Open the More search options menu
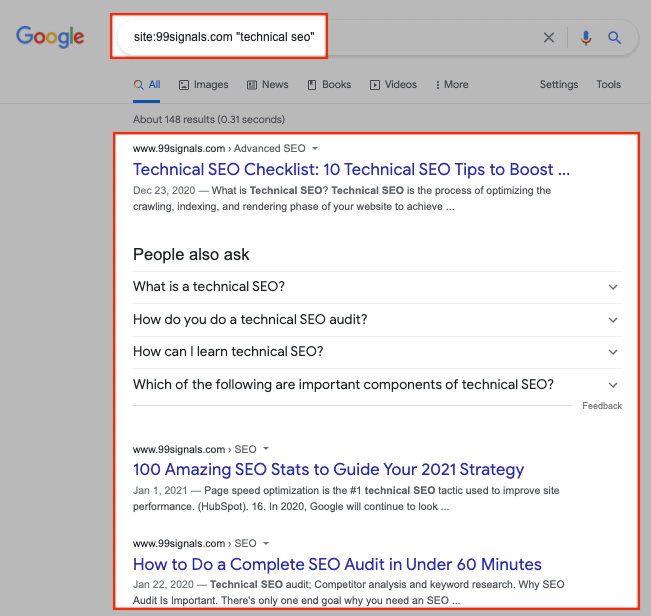Image resolution: width=651 pixels, height=616 pixels. click(x=452, y=85)
